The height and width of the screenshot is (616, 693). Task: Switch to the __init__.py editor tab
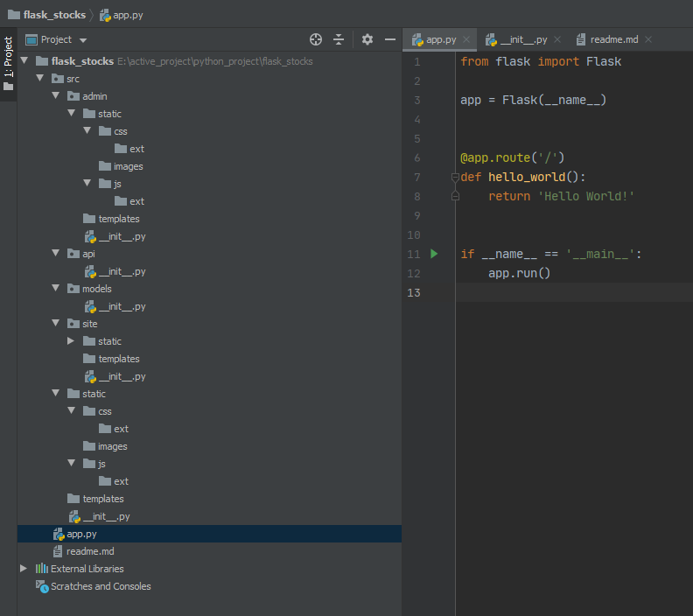[x=522, y=39]
